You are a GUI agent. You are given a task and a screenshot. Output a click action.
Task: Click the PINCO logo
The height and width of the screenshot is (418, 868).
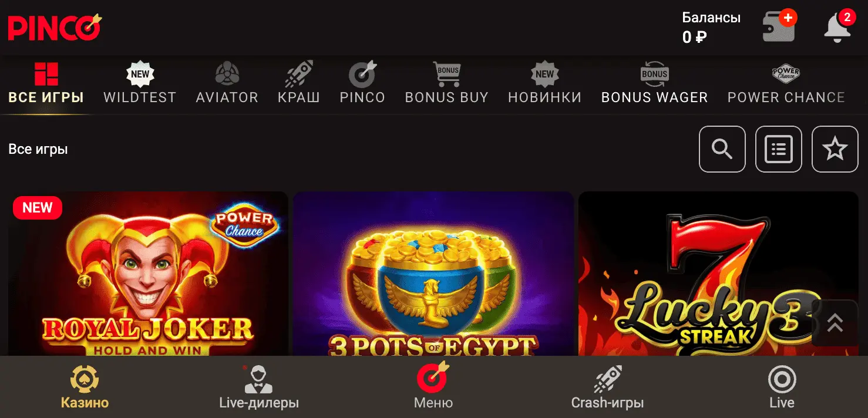pos(55,28)
